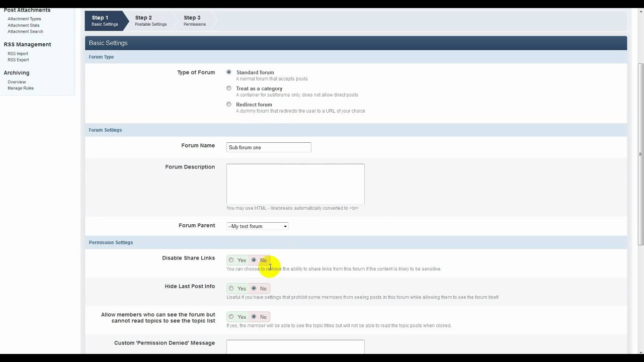Set Disable Share Links to Yes
This screenshot has height=362, width=644.
pos(231,260)
